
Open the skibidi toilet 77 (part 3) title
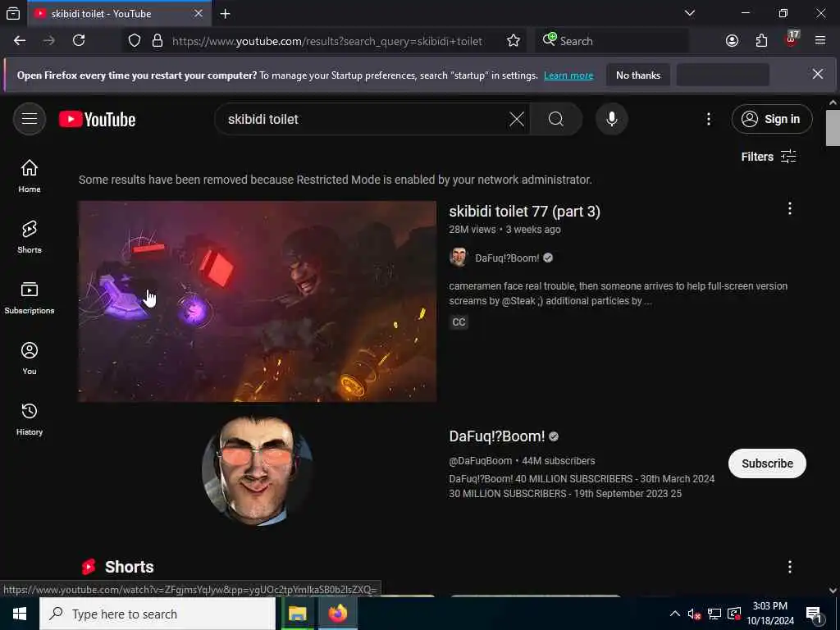coord(524,212)
